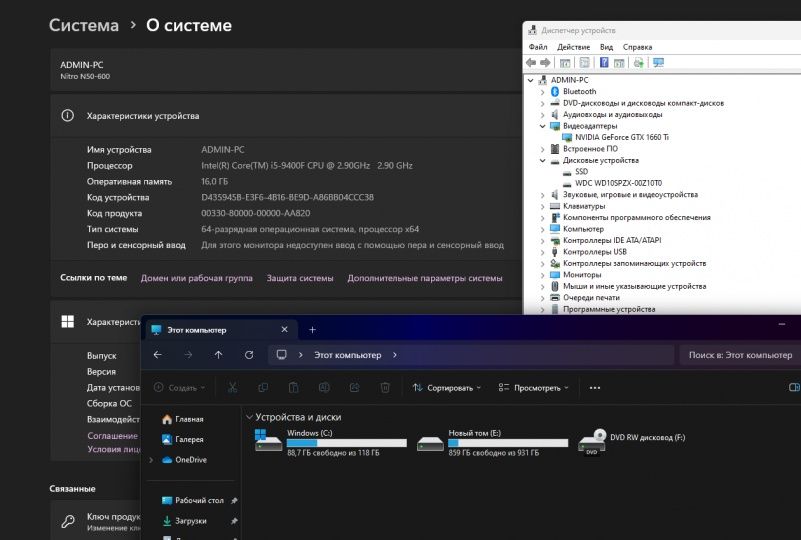Click the Back arrow in Device Manager toolbar
The height and width of the screenshot is (540, 801).
click(x=531, y=62)
